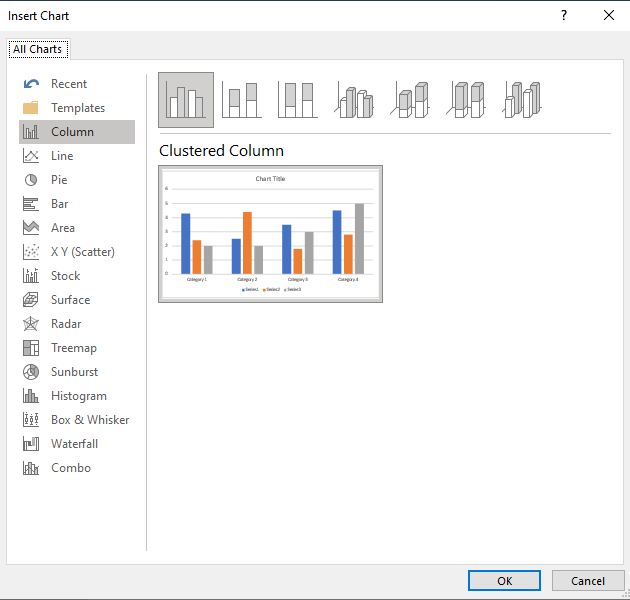Image resolution: width=630 pixels, height=600 pixels.
Task: Choose Stacked Column chart subtype icon
Action: 242,100
